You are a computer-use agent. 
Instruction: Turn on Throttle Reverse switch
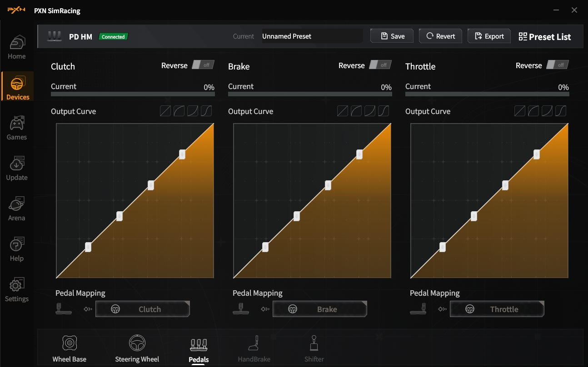(557, 65)
